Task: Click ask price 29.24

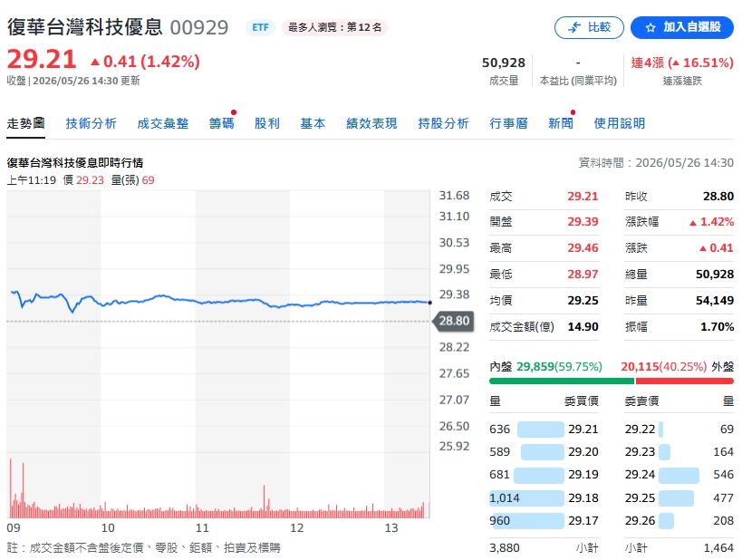Action: [640, 474]
